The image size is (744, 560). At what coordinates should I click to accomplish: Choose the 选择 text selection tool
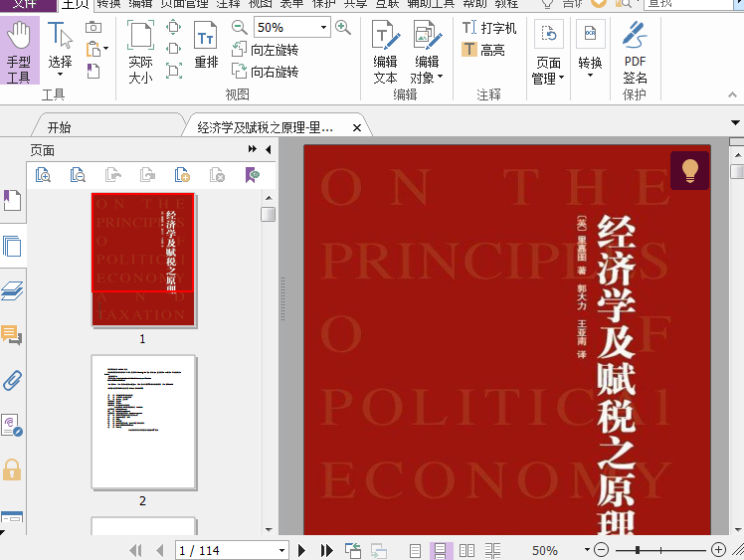[60, 49]
